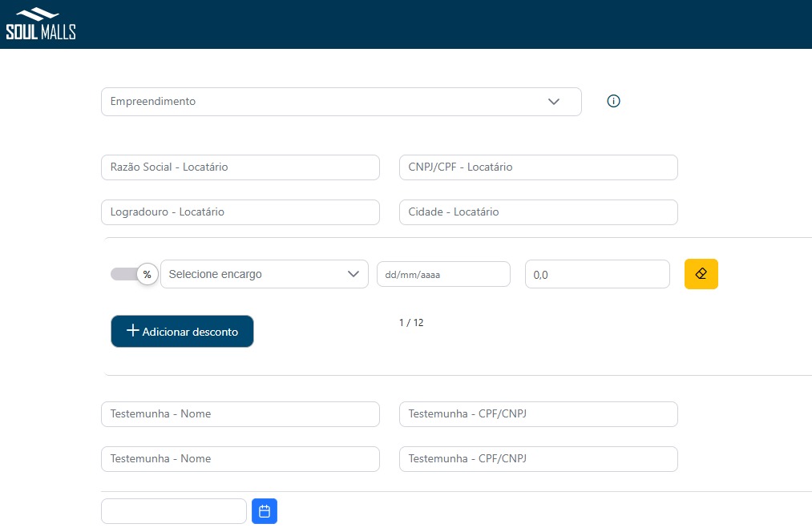This screenshot has height=528, width=812.
Task: Open the blue calendar date picker
Action: point(265,511)
